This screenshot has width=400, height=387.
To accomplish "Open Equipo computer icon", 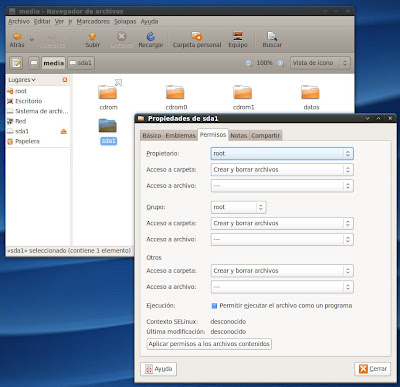I will 238,36.
